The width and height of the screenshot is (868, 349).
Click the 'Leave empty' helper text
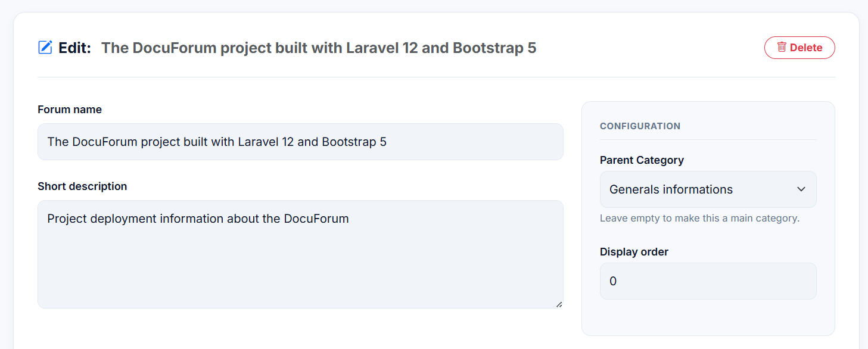tap(699, 218)
